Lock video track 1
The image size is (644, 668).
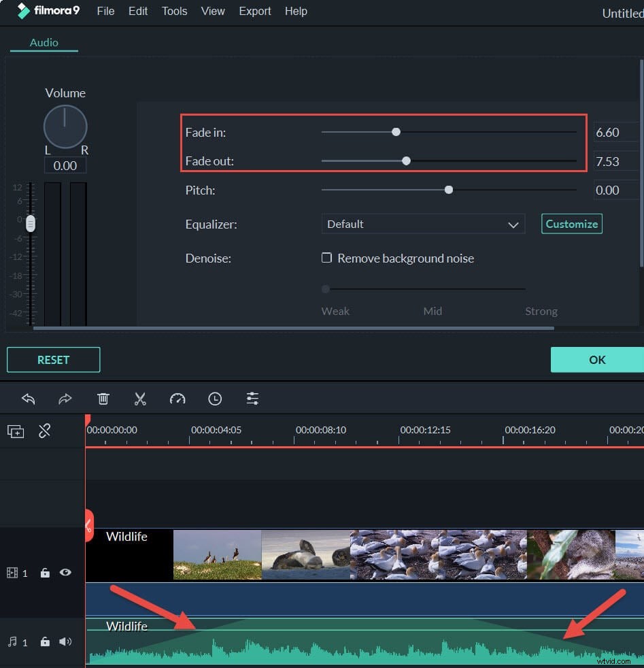45,573
